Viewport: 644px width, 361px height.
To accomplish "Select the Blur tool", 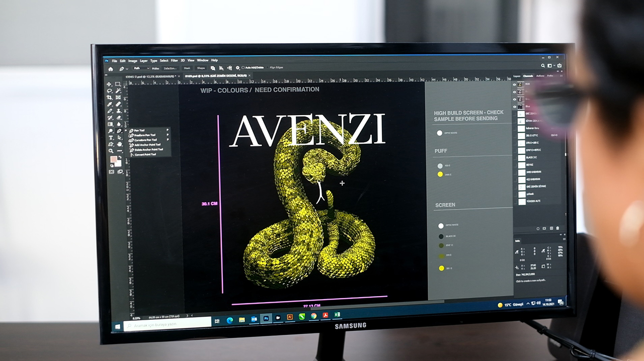I will pyautogui.click(x=118, y=124).
